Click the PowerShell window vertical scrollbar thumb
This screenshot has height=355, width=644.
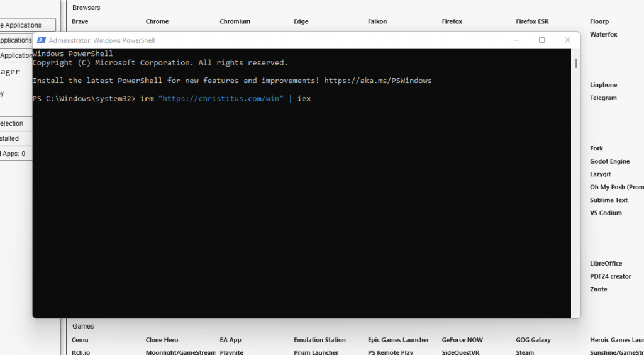tap(576, 64)
